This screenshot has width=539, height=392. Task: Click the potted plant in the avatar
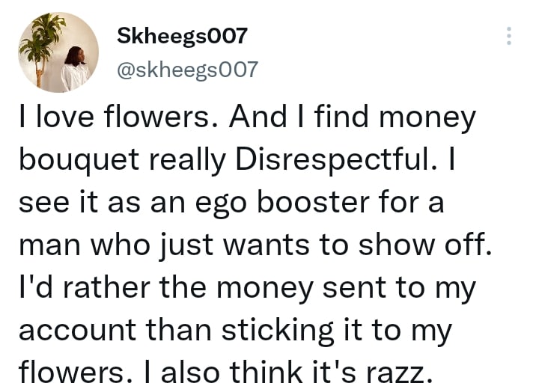click(42, 48)
